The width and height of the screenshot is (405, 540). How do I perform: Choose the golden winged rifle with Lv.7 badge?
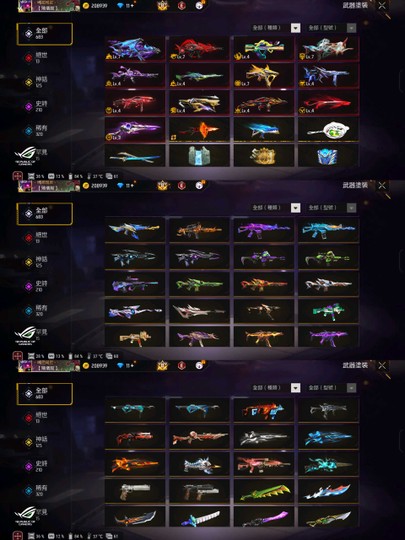(x=263, y=75)
